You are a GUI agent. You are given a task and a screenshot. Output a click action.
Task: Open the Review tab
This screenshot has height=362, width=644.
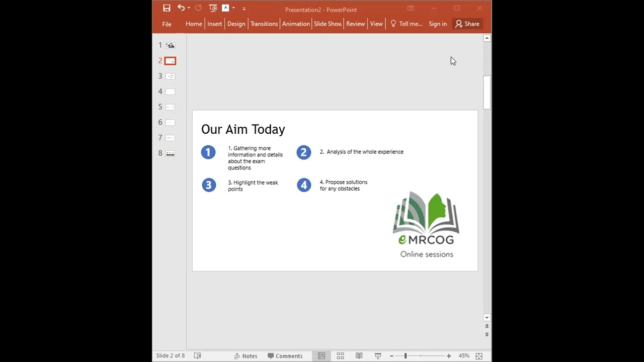point(355,24)
